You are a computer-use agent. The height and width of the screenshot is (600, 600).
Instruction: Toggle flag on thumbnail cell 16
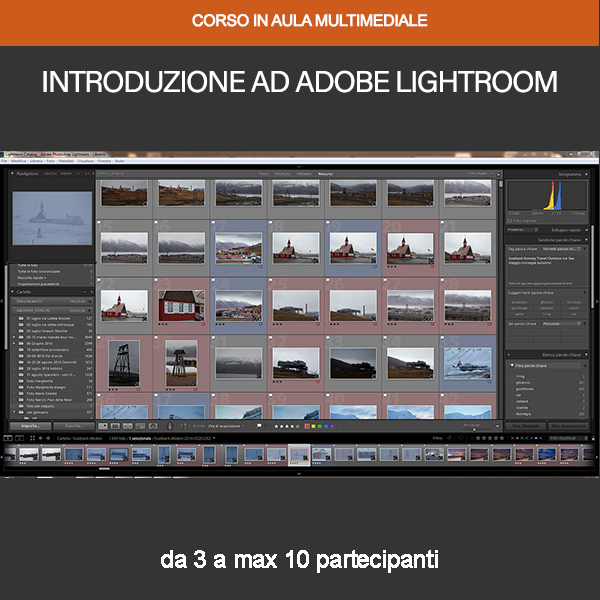click(x=157, y=223)
